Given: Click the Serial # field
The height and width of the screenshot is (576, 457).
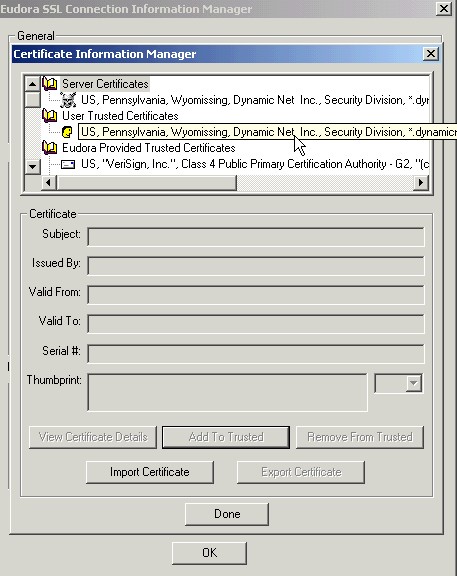Looking at the screenshot, I should click(x=256, y=354).
